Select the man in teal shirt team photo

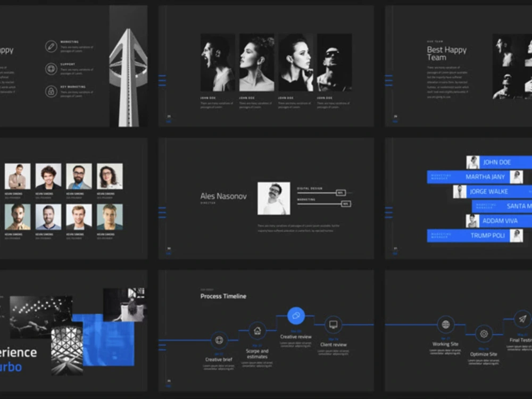(110, 217)
